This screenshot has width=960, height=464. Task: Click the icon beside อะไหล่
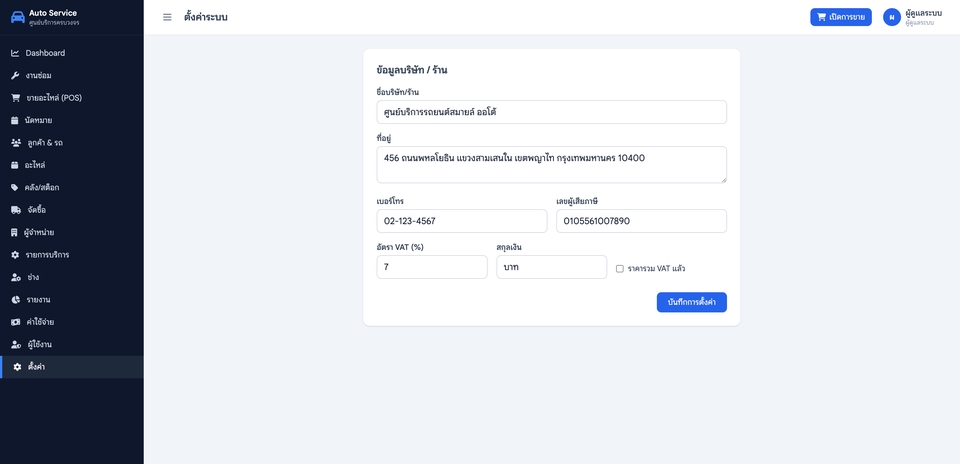click(15, 165)
